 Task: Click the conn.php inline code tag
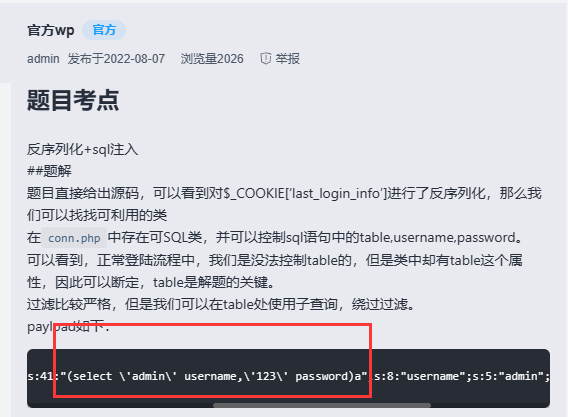[x=74, y=238]
